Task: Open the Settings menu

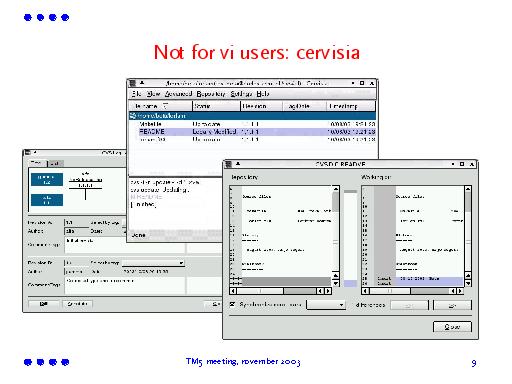Action: point(241,94)
